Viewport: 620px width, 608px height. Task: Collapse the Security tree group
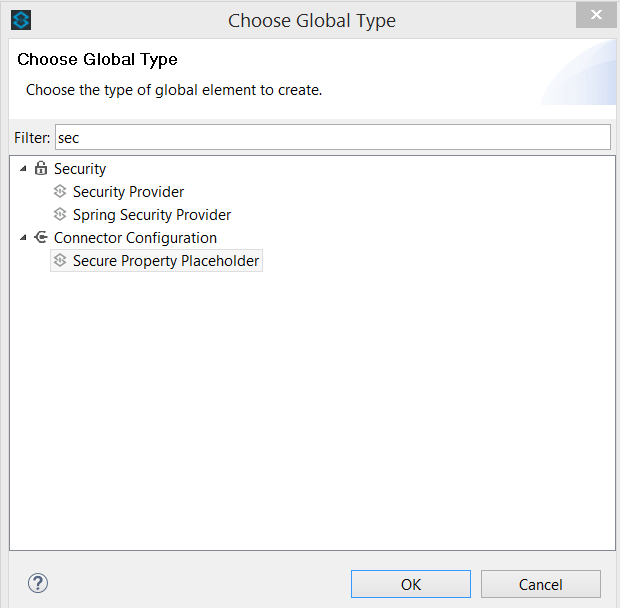coord(23,169)
